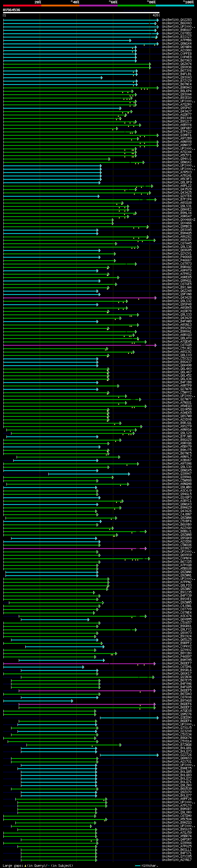
Task: Select hit label UniRef100_Q7XUJ5
Action: point(177,728)
